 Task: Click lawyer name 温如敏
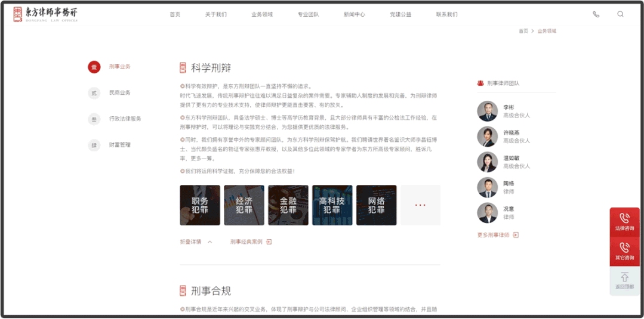click(511, 158)
